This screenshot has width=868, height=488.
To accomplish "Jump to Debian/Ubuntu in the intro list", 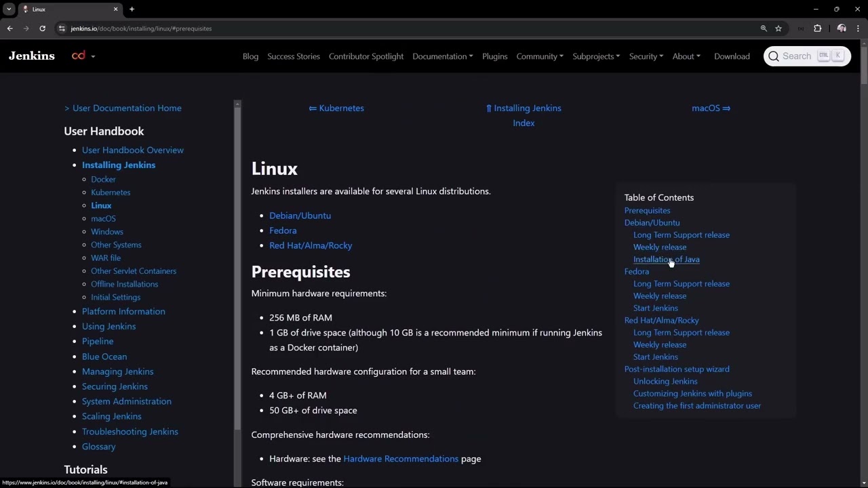I will click(300, 216).
